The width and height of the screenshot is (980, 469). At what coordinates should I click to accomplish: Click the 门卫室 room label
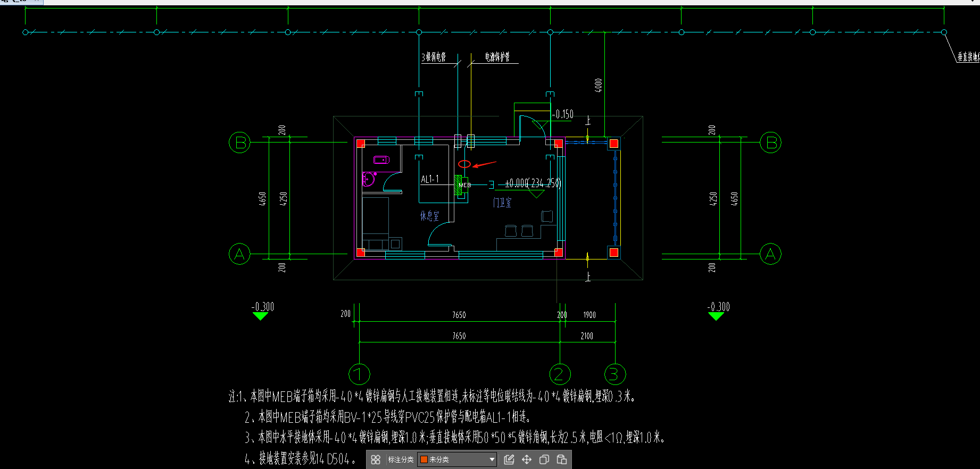click(502, 202)
